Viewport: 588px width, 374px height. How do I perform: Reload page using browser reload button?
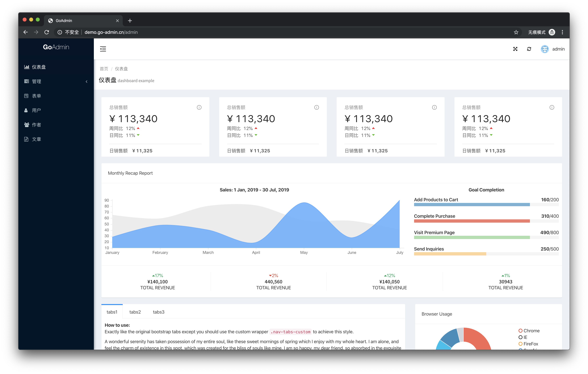[x=47, y=32]
